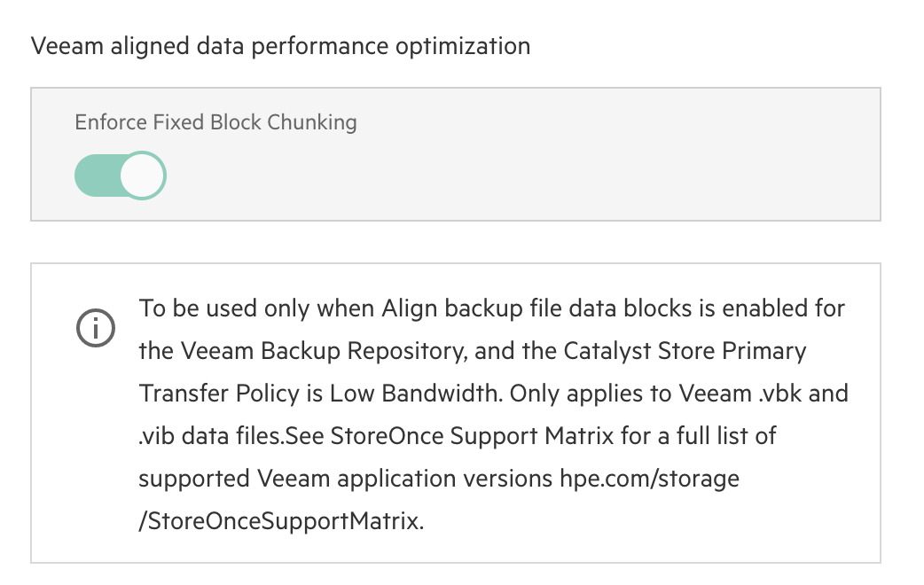Click the words 'Catalyst Store Primary'
Screen dimensions: 924x585
(x=685, y=351)
